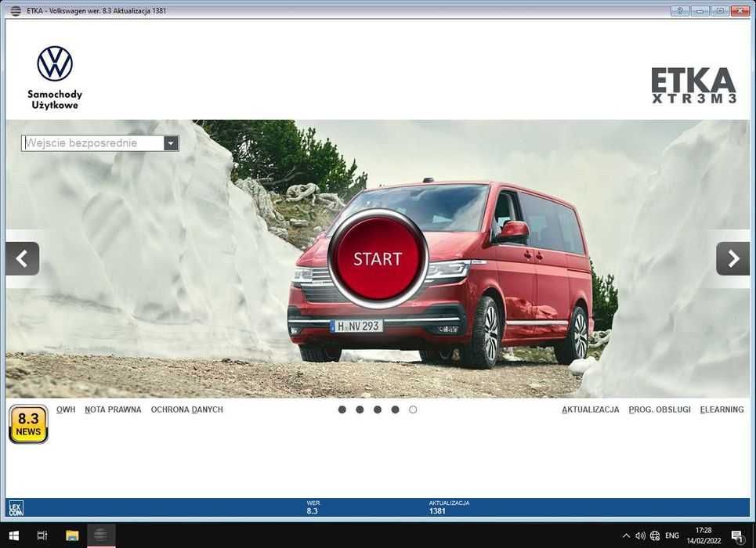
Task: Click the Samochody Użytkowe brand text
Action: pos(55,99)
